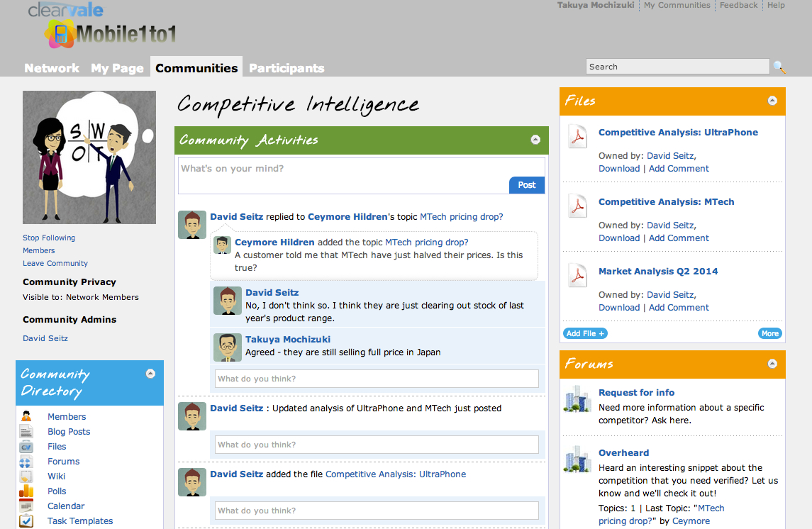Click the Polls bar chart icon
This screenshot has height=529, width=812.
(26, 491)
